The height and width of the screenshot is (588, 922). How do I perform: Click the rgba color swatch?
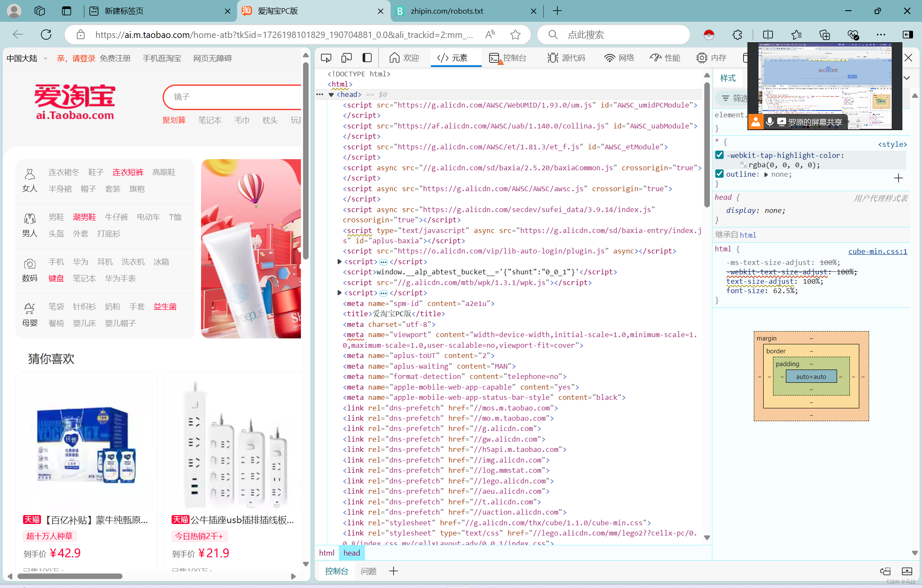click(743, 165)
